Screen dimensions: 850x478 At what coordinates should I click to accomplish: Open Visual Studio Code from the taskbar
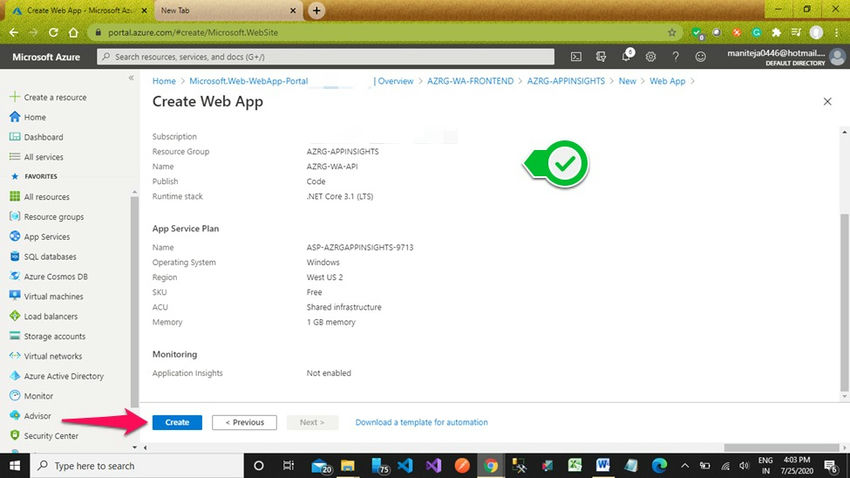(405, 466)
